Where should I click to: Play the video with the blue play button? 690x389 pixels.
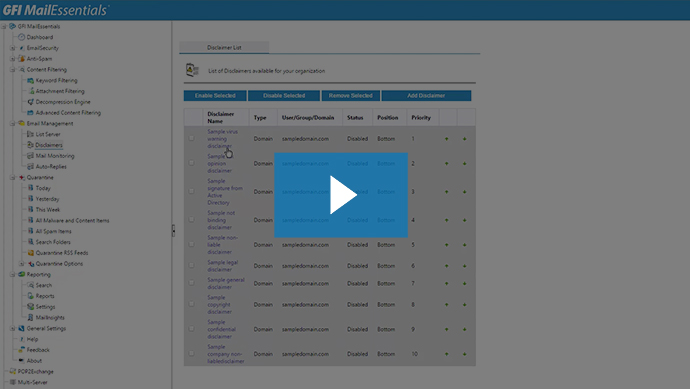tap(341, 195)
